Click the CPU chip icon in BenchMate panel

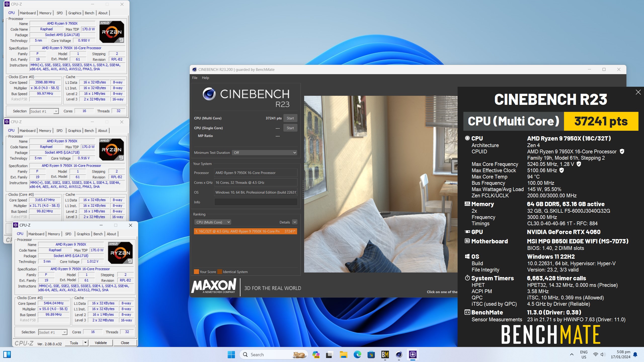467,138
